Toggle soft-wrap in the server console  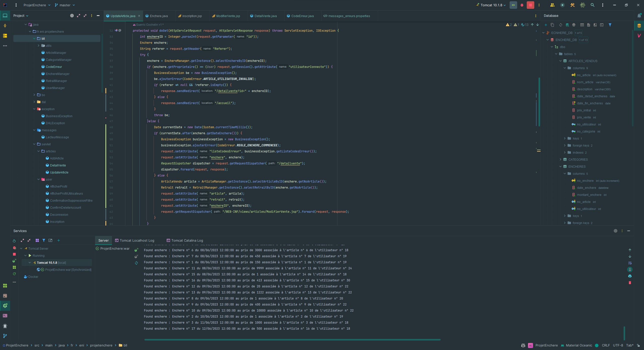pos(630,263)
